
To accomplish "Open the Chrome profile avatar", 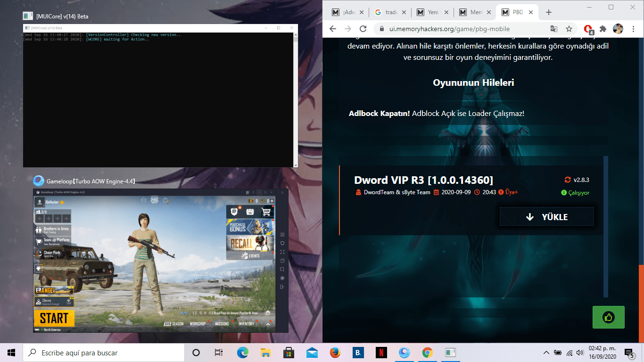I will click(618, 29).
